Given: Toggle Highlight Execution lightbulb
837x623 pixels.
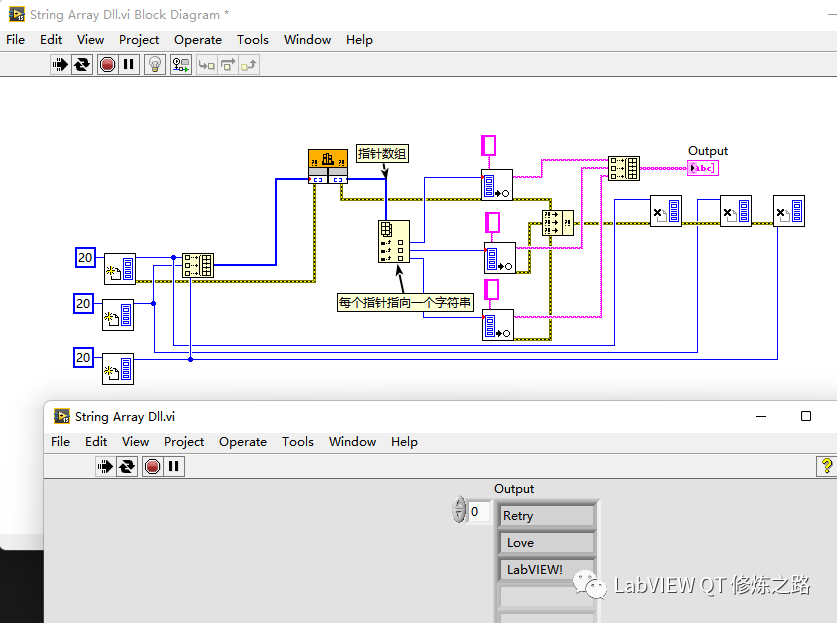Looking at the screenshot, I should click(x=155, y=65).
